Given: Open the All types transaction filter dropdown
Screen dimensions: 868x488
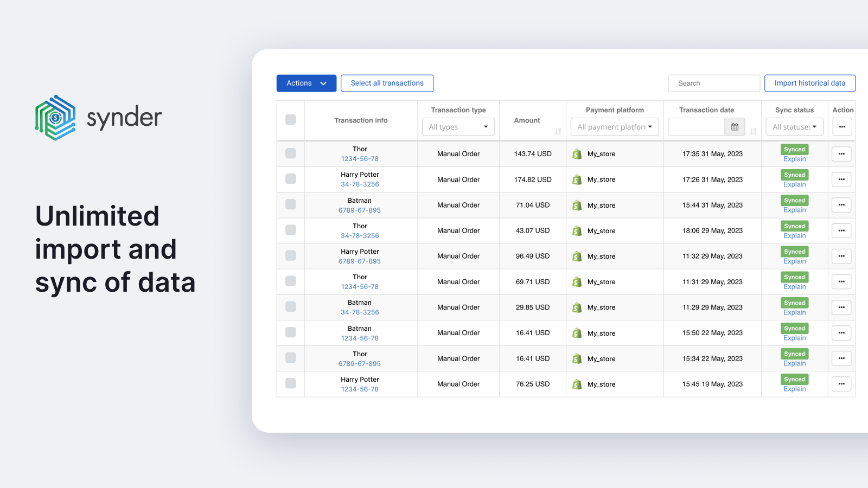Looking at the screenshot, I should point(458,126).
